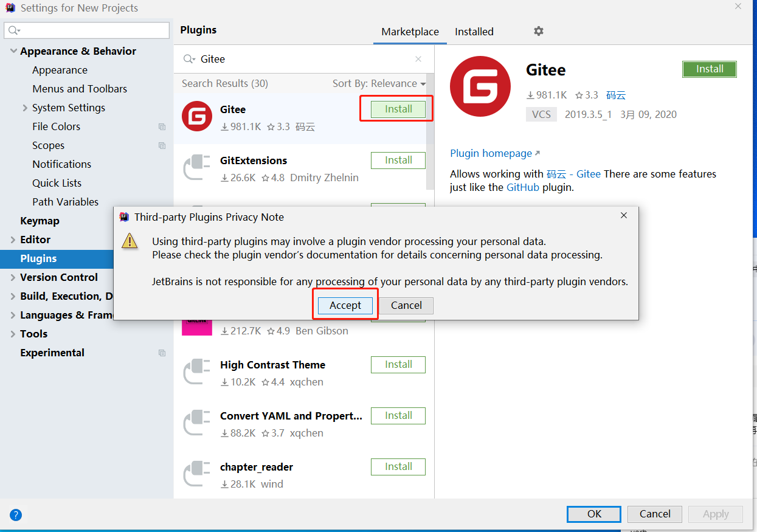
Task: Select Appearance settings page
Action: pyautogui.click(x=60, y=70)
